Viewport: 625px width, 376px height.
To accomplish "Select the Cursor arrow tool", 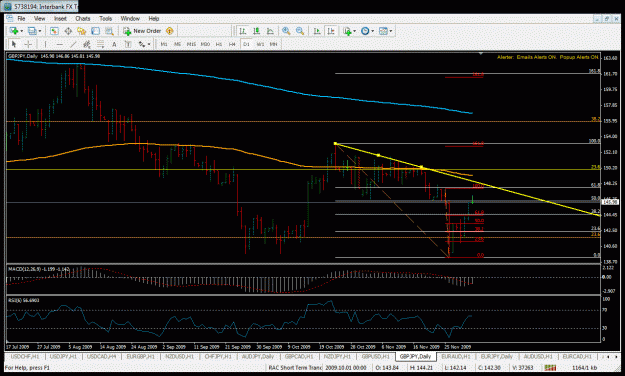I will (x=14, y=44).
